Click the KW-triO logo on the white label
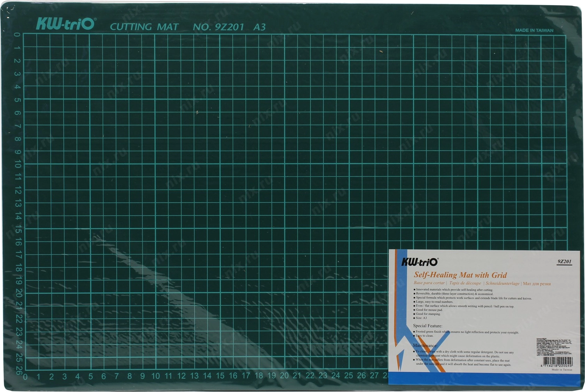The image size is (585, 392). pyautogui.click(x=420, y=262)
